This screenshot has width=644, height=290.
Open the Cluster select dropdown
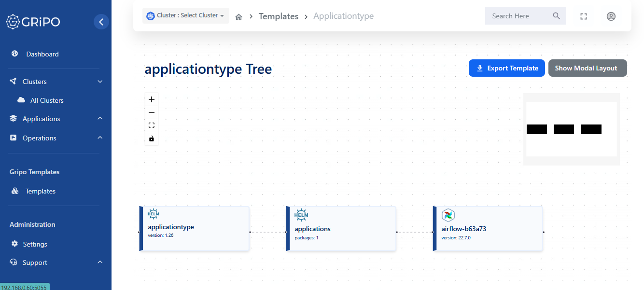tap(186, 15)
